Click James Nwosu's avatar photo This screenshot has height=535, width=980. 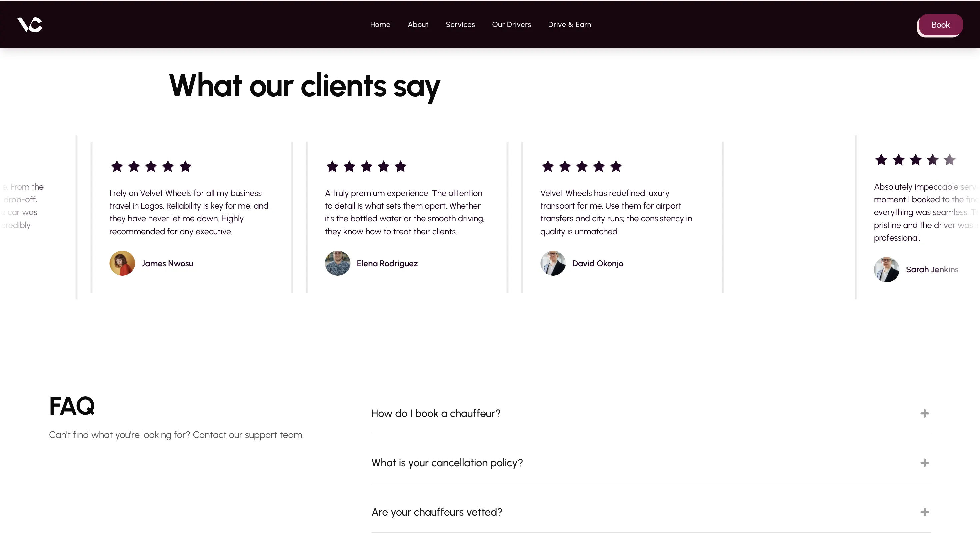point(122,263)
